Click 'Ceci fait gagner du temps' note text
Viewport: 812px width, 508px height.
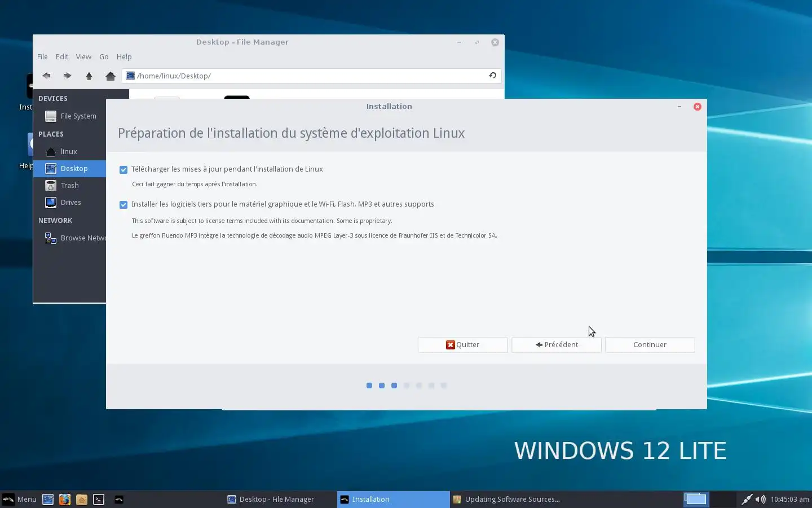(195, 185)
